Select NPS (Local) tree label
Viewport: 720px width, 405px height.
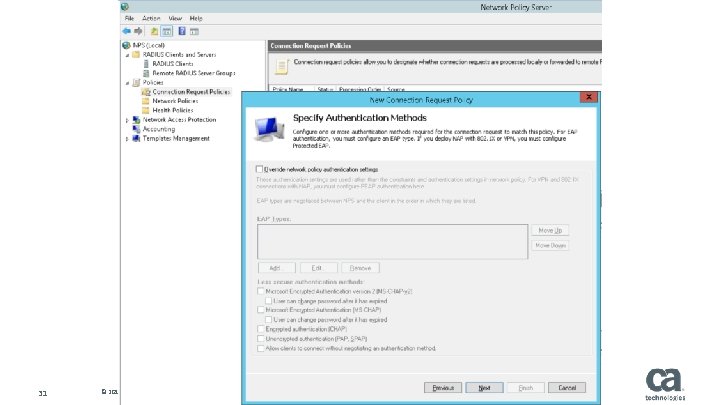pyautogui.click(x=149, y=45)
